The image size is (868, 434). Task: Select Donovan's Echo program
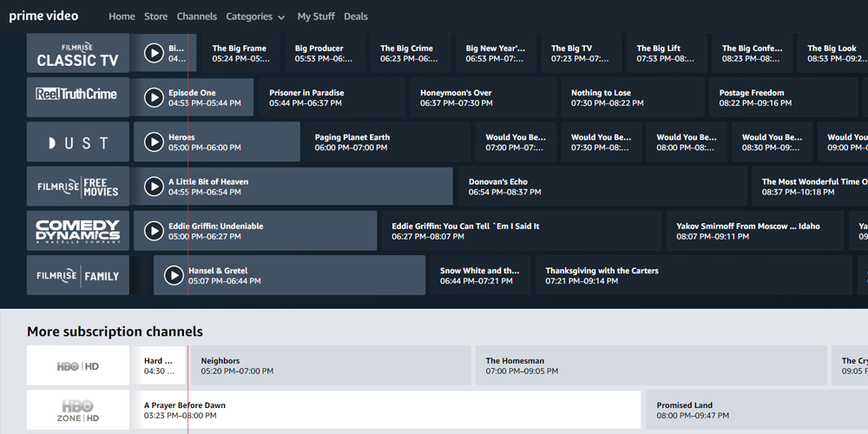point(602,187)
